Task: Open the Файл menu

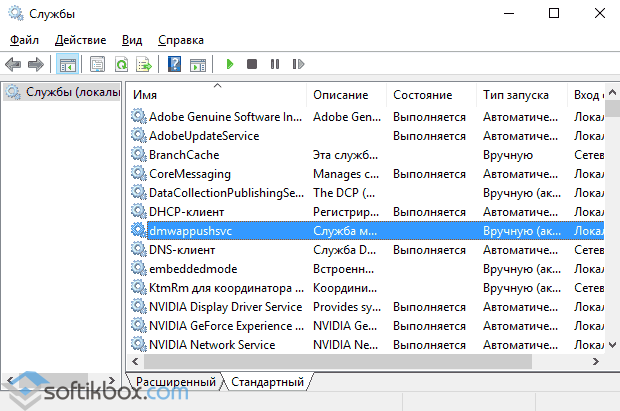Action: coord(25,40)
